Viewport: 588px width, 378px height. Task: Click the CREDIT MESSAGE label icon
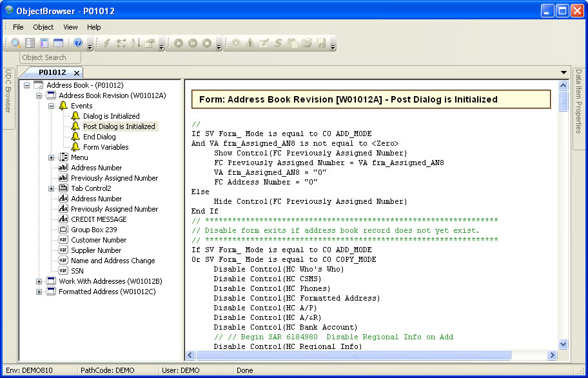tap(63, 219)
